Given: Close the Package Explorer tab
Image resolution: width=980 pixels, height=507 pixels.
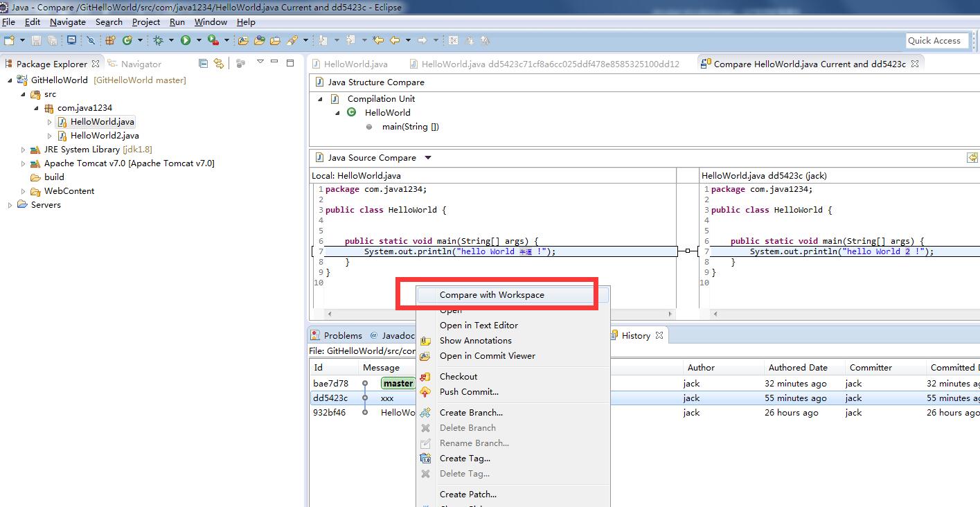Looking at the screenshot, I should point(96,64).
